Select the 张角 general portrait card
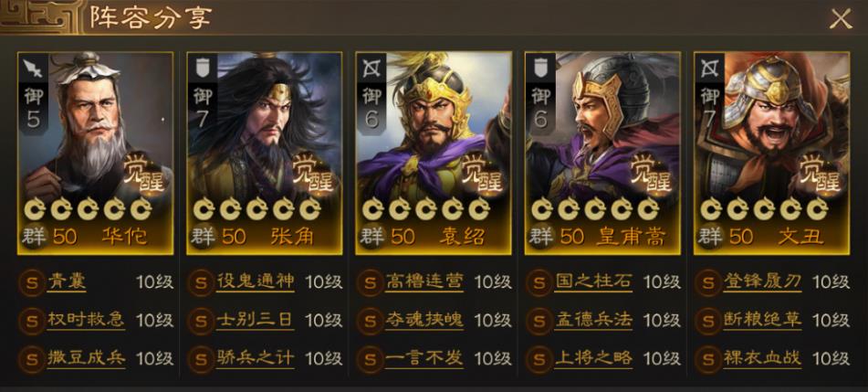 pos(264,154)
